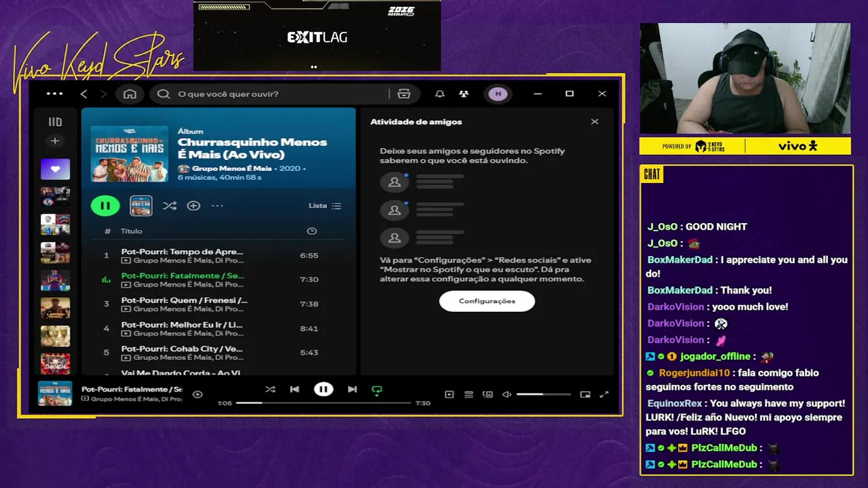Click the EXITLAG sponsor banner
This screenshot has width=868, height=488.
tap(317, 37)
